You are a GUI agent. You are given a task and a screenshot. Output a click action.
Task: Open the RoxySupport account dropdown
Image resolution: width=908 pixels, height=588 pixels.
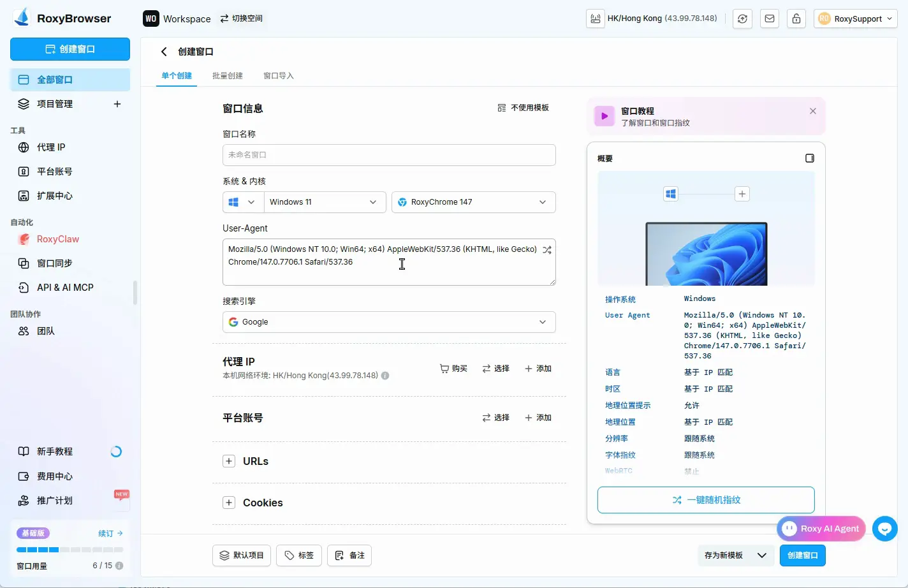coord(855,18)
